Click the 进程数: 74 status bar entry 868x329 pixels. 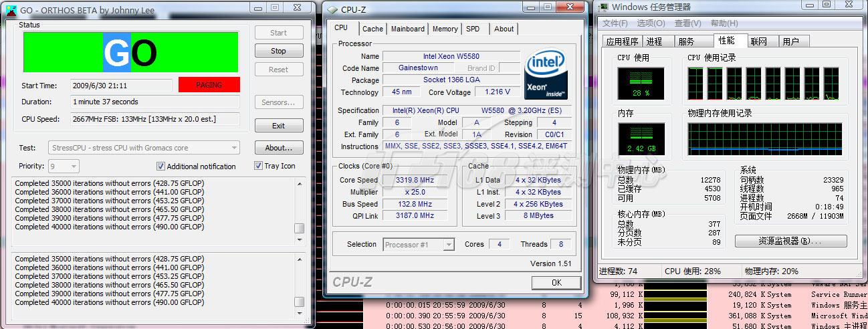618,271
